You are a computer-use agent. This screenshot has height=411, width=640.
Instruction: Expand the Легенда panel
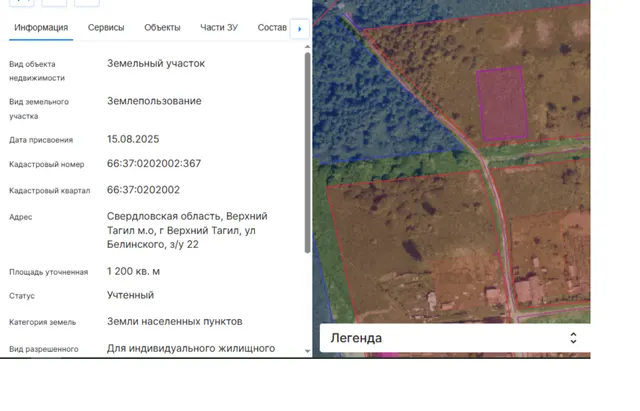coord(455,338)
